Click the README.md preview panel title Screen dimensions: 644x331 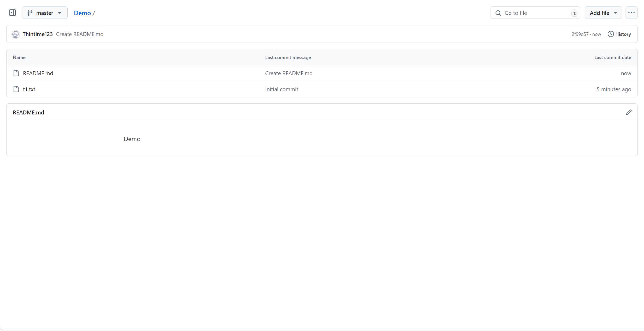coord(28,113)
